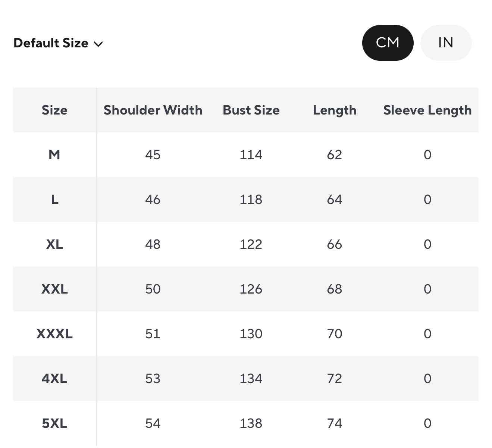Click the Shoulder Width column header
Screen dimensions: 492x448
(153, 110)
